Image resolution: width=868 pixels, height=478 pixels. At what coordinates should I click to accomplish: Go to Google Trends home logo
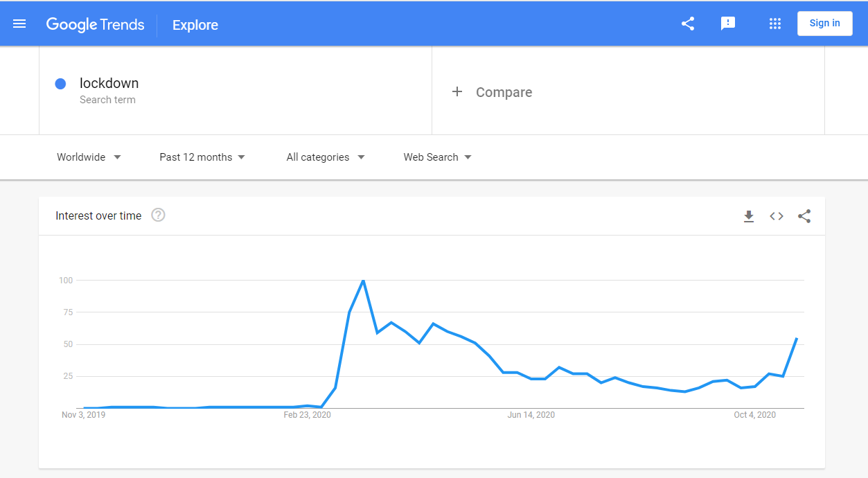96,24
